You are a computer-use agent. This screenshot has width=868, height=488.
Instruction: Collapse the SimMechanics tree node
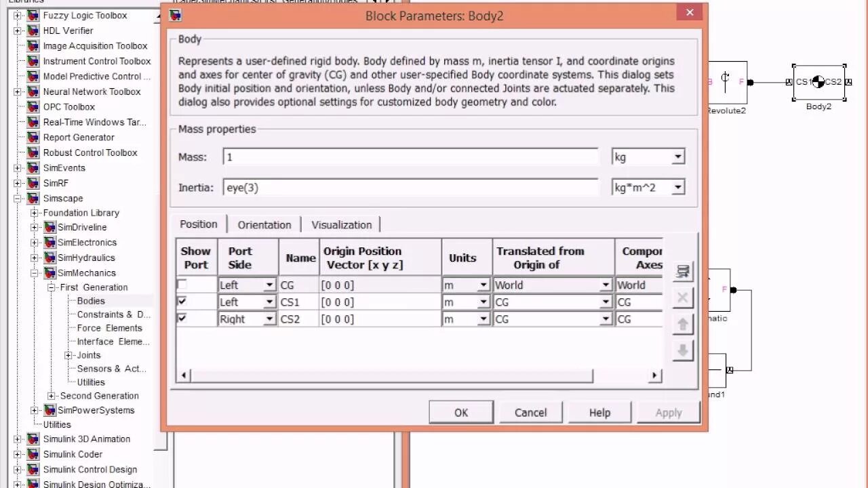(x=35, y=273)
